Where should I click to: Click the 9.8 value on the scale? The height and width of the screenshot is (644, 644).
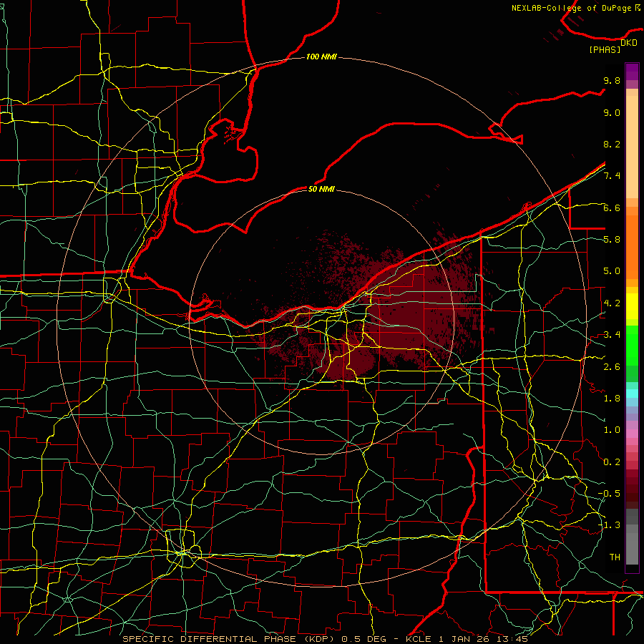pyautogui.click(x=612, y=80)
